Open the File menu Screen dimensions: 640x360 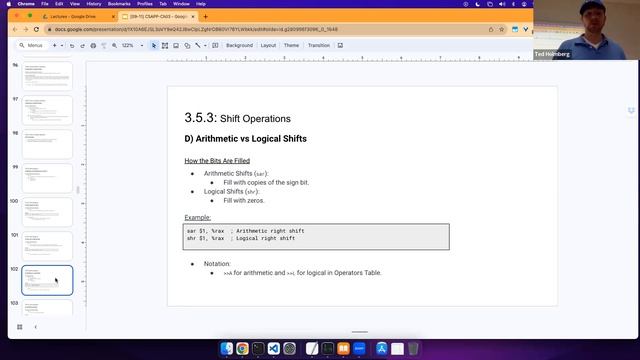45,4
